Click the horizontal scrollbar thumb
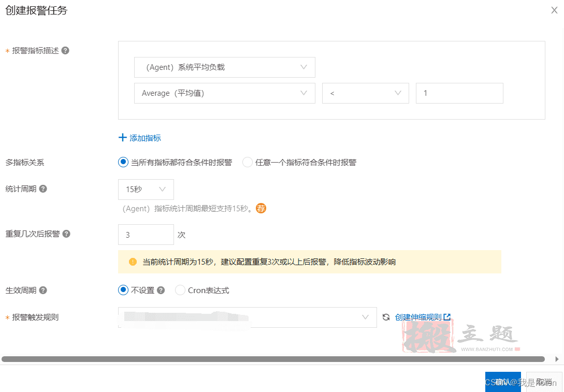This screenshot has height=392, width=564. click(x=273, y=359)
